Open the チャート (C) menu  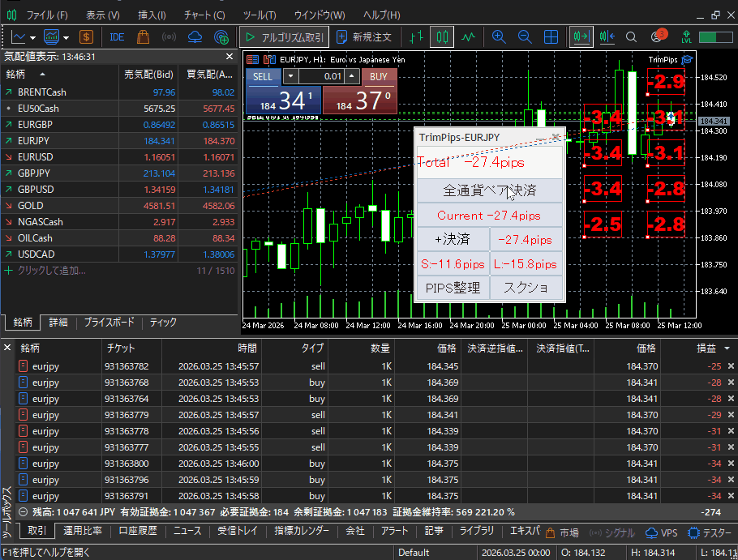tap(204, 15)
